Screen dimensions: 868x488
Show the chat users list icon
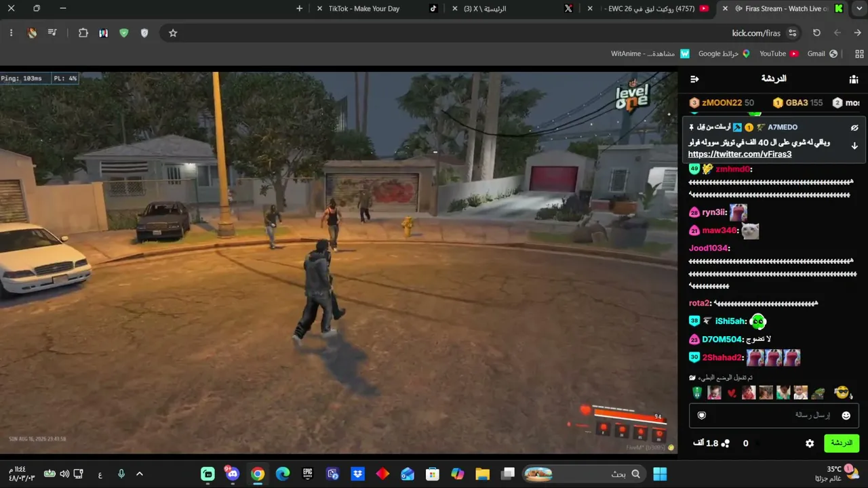(x=854, y=79)
